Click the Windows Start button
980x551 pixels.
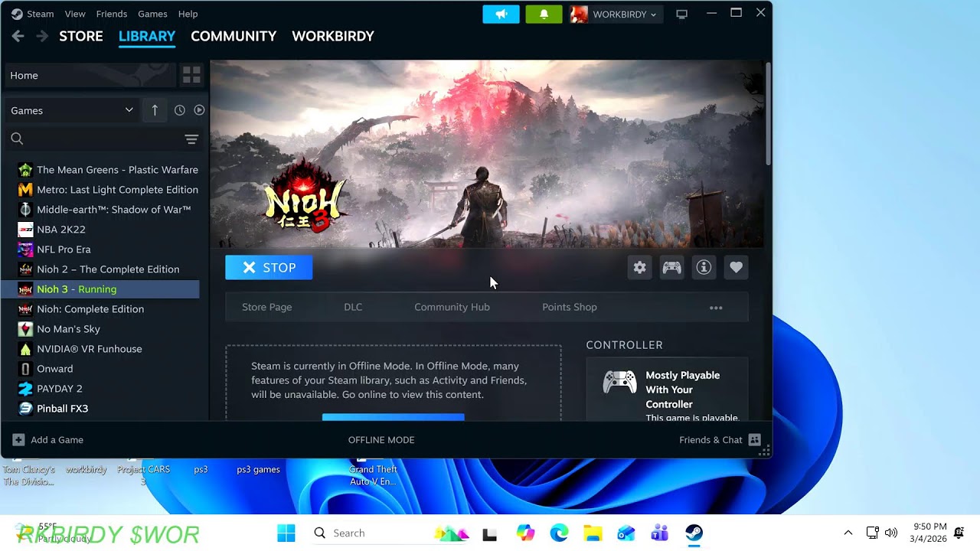(286, 533)
